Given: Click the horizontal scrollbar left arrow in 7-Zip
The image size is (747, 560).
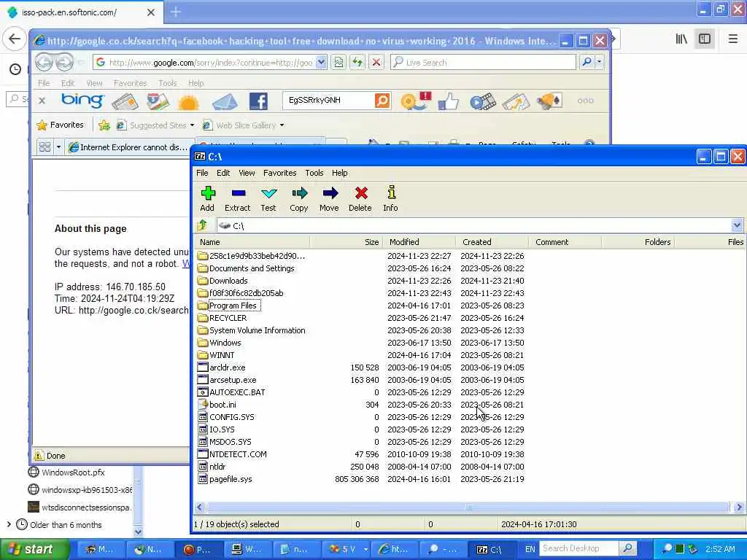Looking at the screenshot, I should point(200,507).
